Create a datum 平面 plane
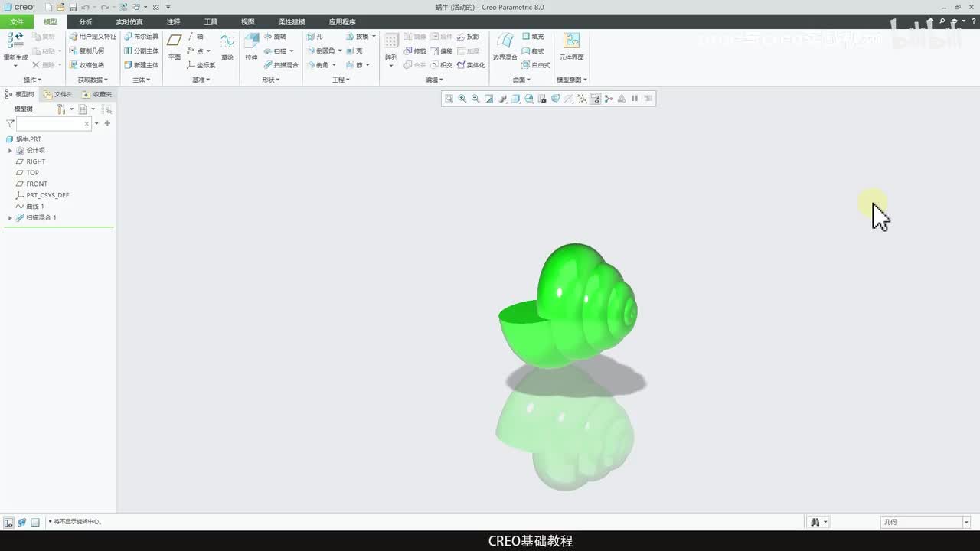This screenshot has width=980, height=551. [x=175, y=47]
